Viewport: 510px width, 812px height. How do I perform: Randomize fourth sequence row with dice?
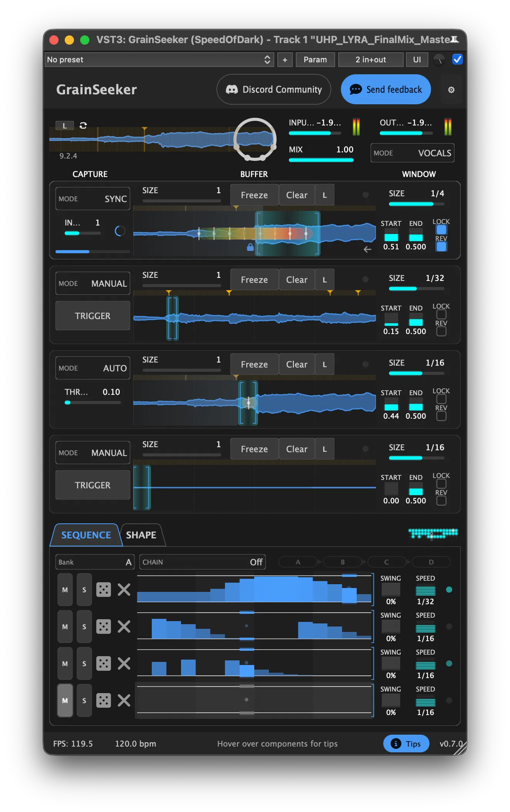[x=103, y=700]
